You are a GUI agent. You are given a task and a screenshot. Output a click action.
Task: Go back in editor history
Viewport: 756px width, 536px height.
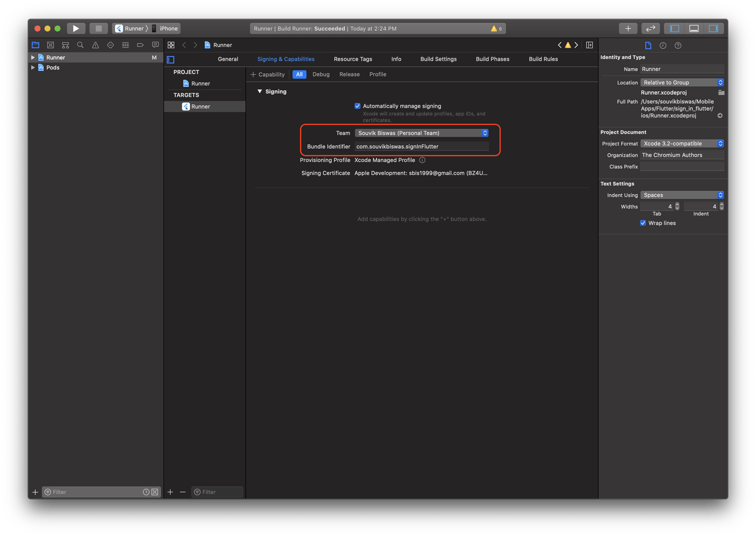(x=184, y=45)
